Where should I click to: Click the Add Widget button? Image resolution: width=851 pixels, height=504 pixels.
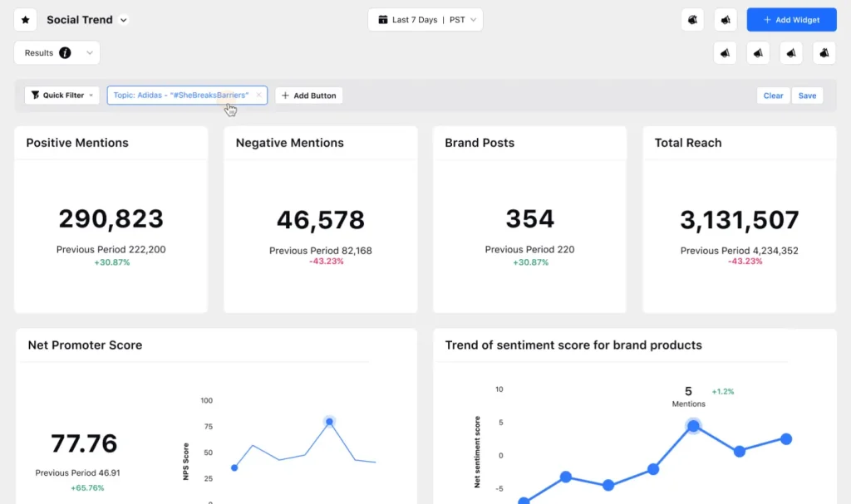tap(791, 20)
